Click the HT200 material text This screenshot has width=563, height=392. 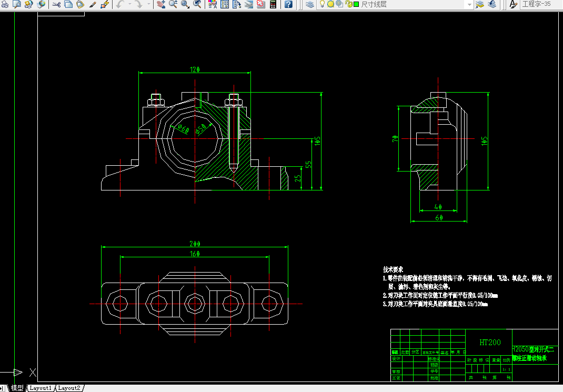[x=490, y=343]
